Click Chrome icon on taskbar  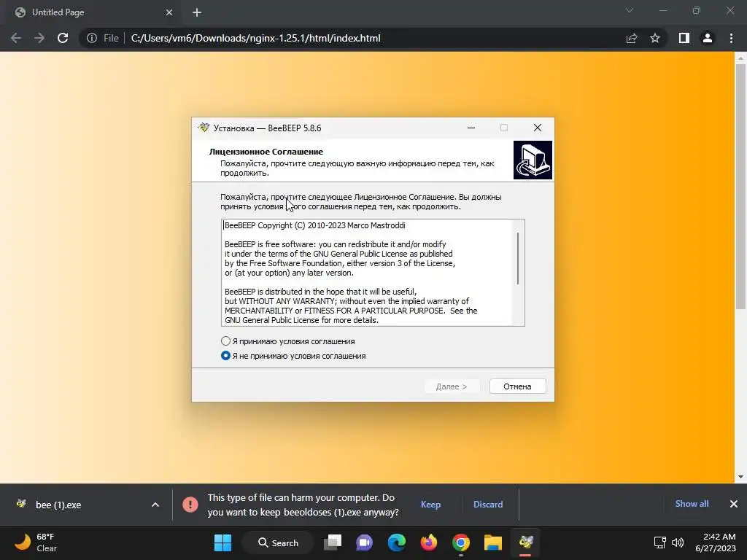[x=461, y=542]
